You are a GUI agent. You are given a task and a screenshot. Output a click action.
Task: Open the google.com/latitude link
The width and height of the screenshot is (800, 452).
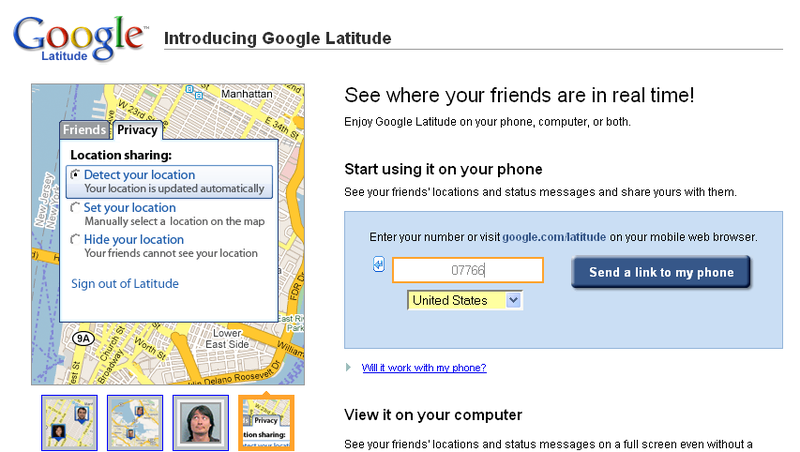tap(554, 237)
